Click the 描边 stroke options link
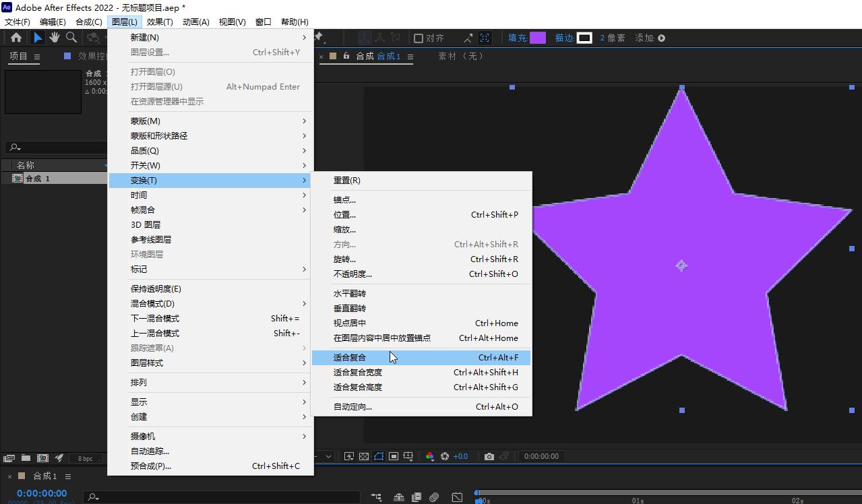The height and width of the screenshot is (504, 862). 563,38
